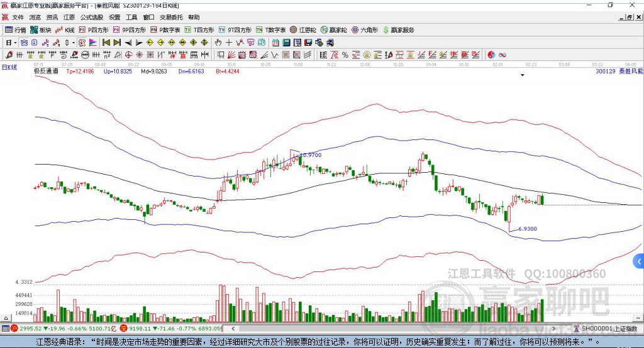Open the 9T四方形 tool
Screen dimensions: 644x348
235,30
